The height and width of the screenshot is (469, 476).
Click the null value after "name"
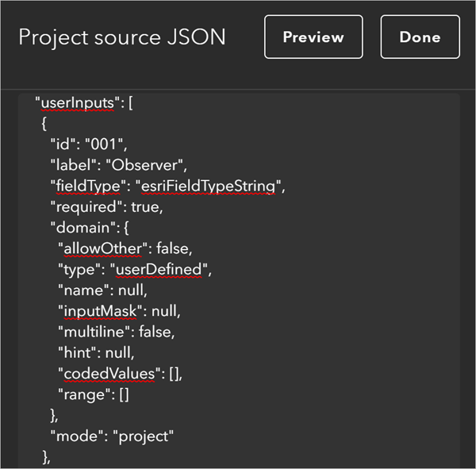pyautogui.click(x=132, y=290)
